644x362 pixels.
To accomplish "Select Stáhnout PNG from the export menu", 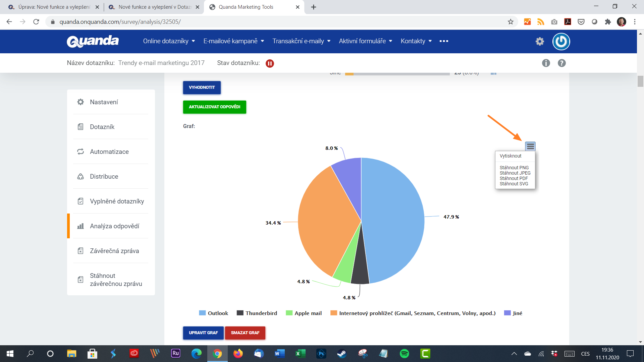I will 514,168.
